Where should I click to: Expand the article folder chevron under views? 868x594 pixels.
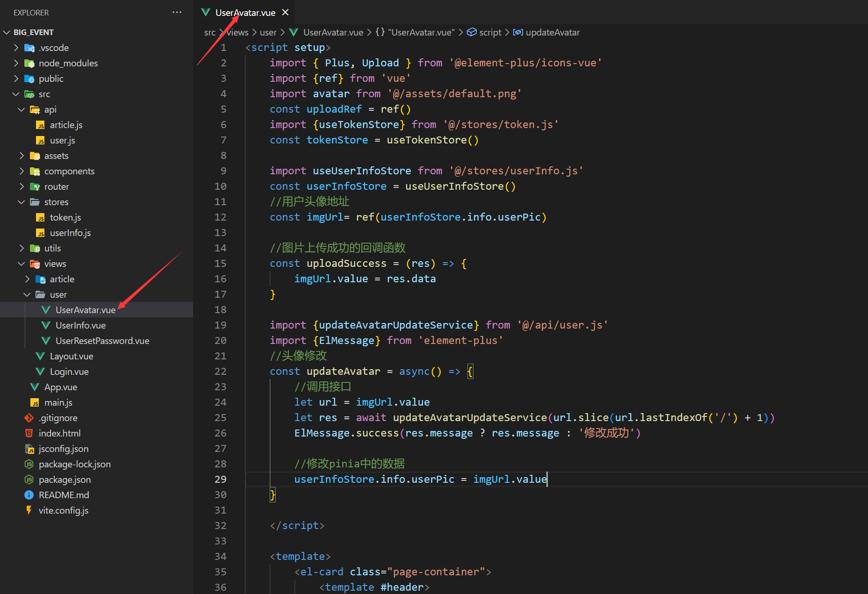pyautogui.click(x=27, y=279)
